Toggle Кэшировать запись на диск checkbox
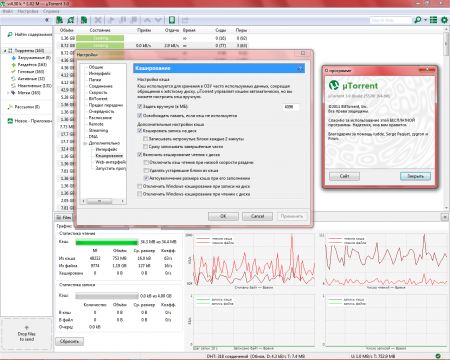The width and height of the screenshot is (450, 360). click(140, 131)
